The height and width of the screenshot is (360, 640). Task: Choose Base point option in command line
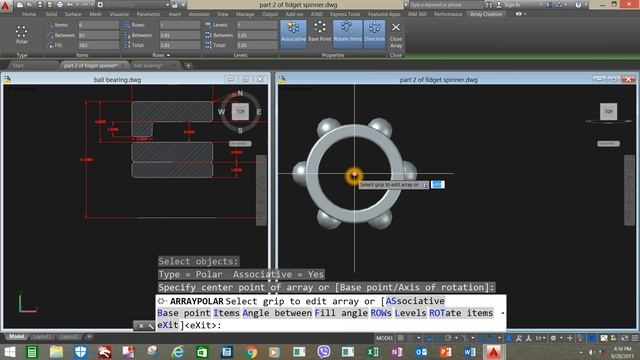[184, 313]
